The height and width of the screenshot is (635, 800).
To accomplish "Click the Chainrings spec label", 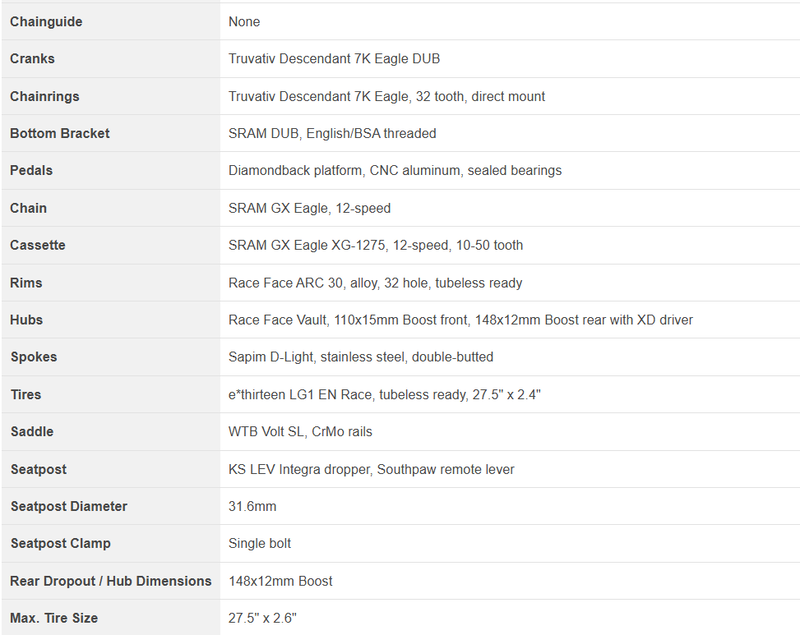I will click(x=45, y=96).
